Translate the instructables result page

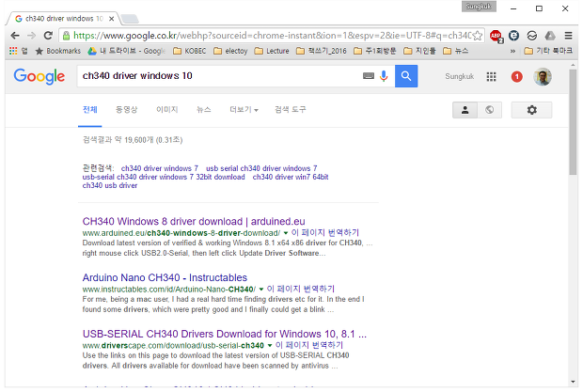[x=300, y=289]
